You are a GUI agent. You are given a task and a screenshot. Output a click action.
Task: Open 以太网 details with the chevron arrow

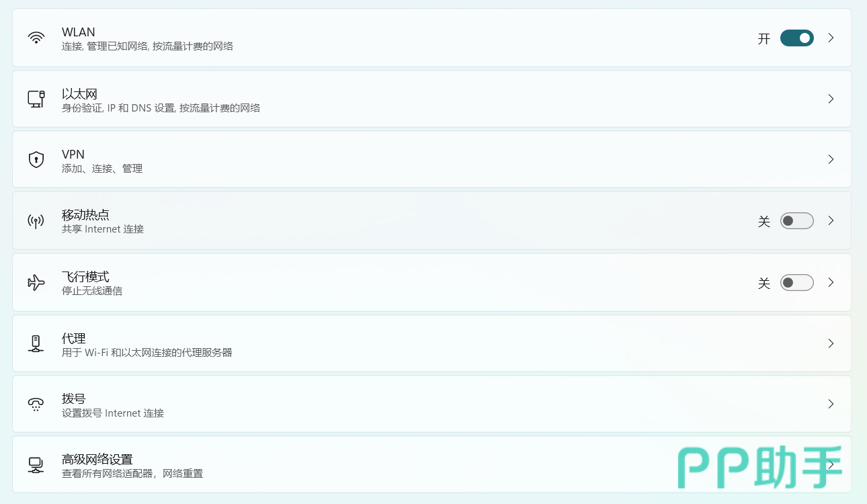point(831,99)
